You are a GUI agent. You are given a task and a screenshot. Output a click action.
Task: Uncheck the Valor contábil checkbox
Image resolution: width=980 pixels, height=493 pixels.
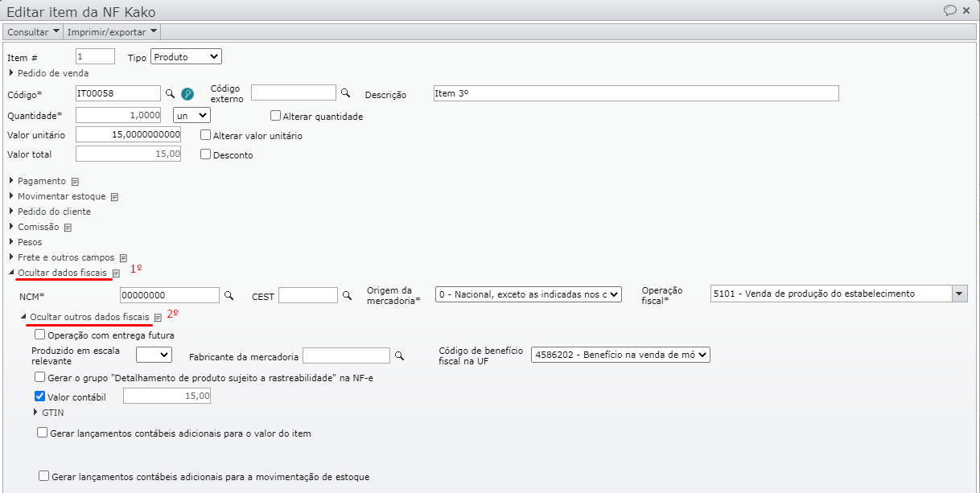click(x=40, y=396)
